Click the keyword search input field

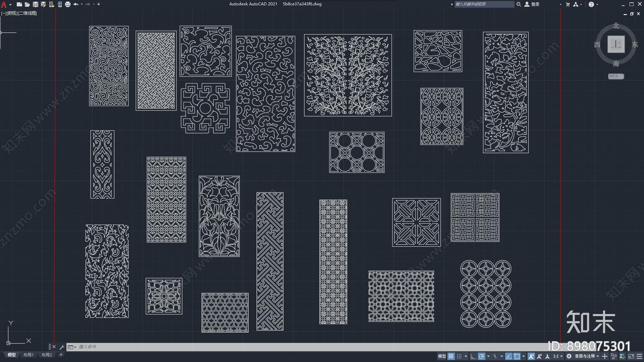coord(484,4)
